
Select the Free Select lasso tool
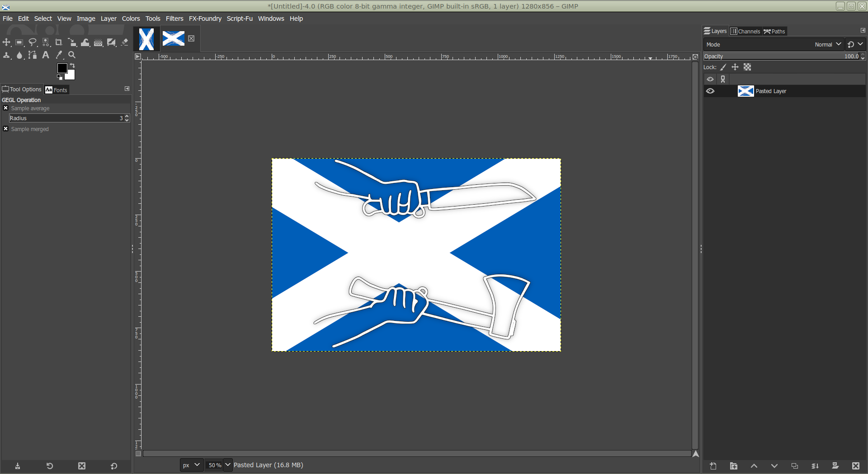[x=33, y=42]
